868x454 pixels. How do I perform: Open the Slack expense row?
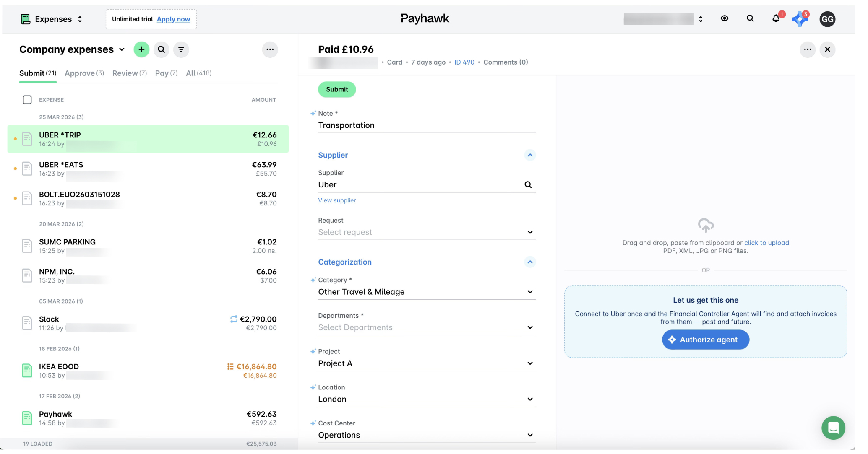148,323
